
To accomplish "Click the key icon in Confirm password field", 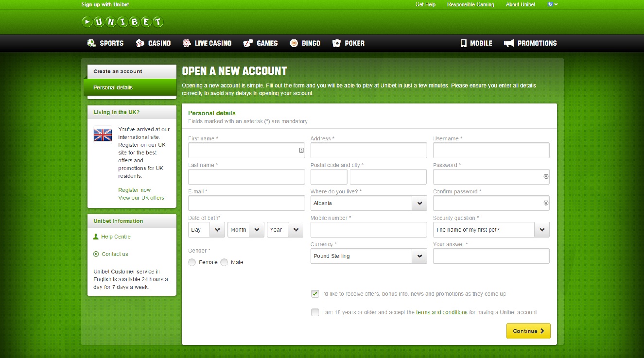I will click(x=546, y=203).
